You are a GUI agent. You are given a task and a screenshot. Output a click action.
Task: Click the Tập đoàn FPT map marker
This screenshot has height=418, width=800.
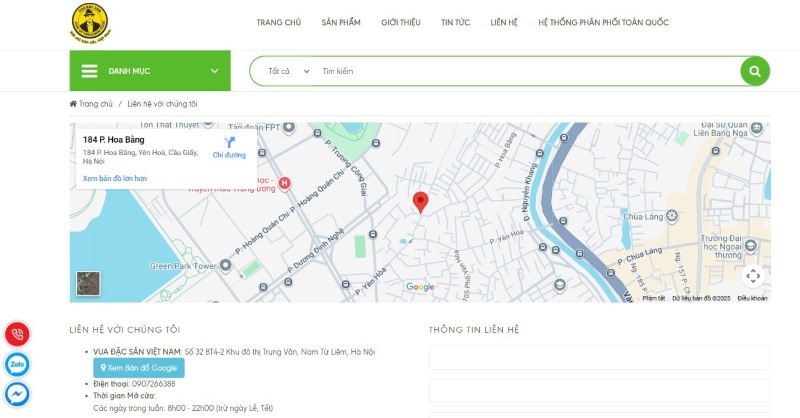point(289,127)
